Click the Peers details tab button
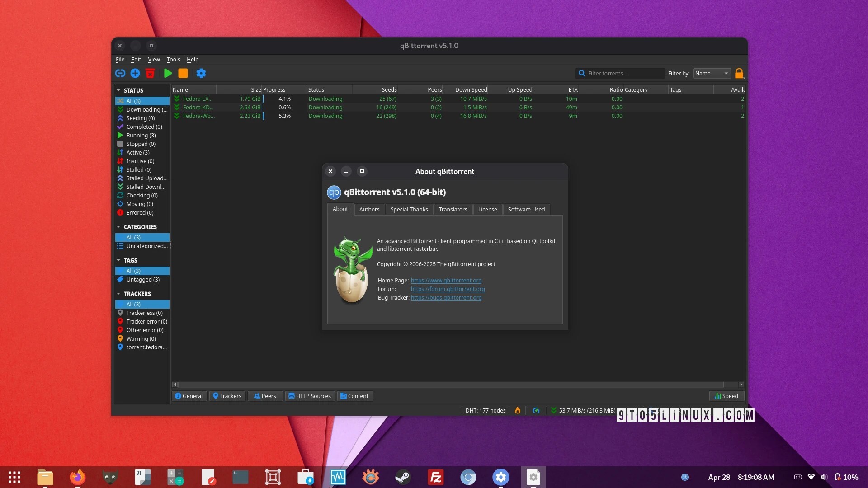The width and height of the screenshot is (868, 488). 265,396
